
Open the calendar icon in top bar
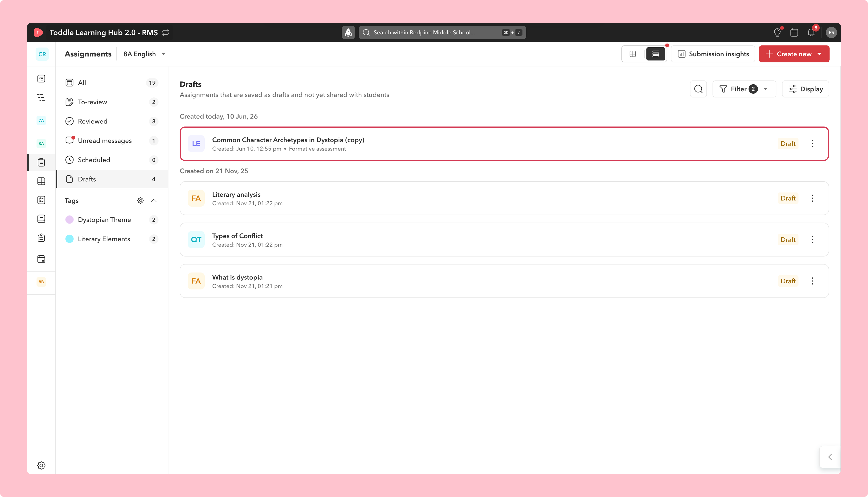click(x=794, y=32)
